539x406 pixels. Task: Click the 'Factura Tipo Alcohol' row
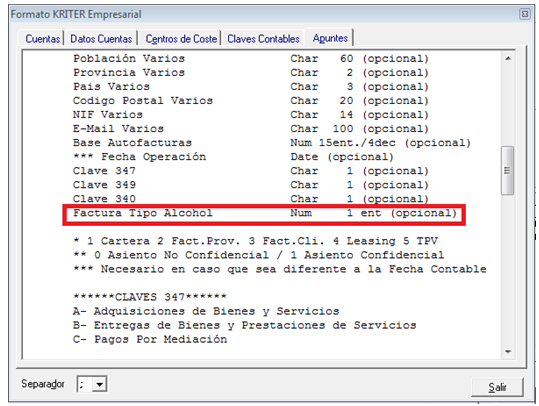pos(265,213)
